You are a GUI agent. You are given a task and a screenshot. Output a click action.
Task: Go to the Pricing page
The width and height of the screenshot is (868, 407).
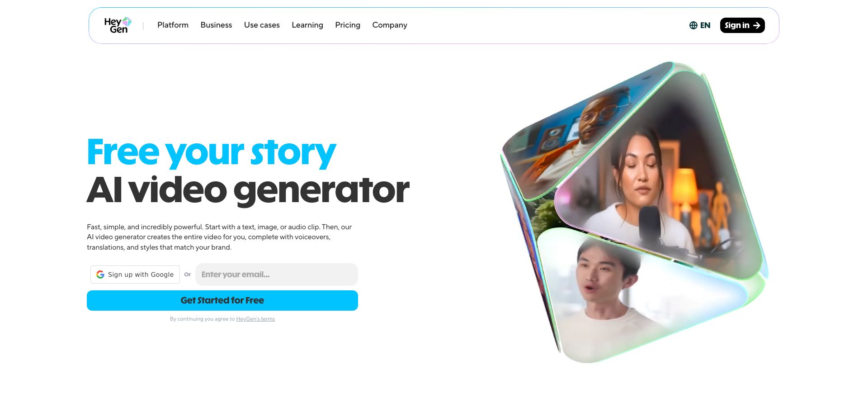[x=348, y=25]
